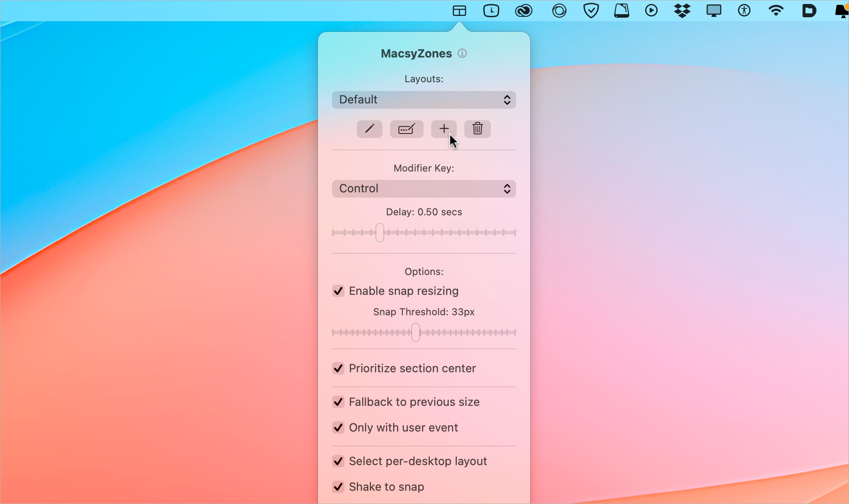
Task: Click the Modifier Key: label
Action: coord(424,168)
